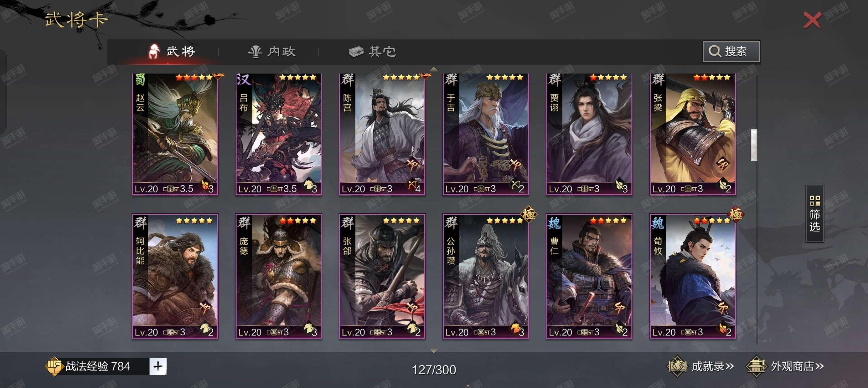Click the vertical scrollbar thumb
The image size is (868, 388).
pos(754,145)
